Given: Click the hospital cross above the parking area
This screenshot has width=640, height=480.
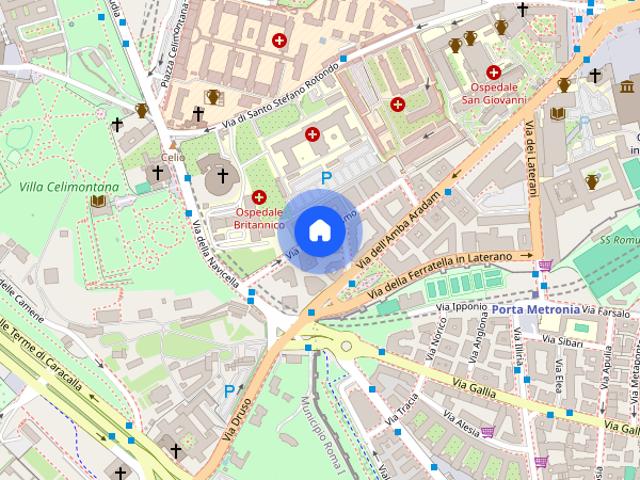Looking at the screenshot, I should click(312, 134).
